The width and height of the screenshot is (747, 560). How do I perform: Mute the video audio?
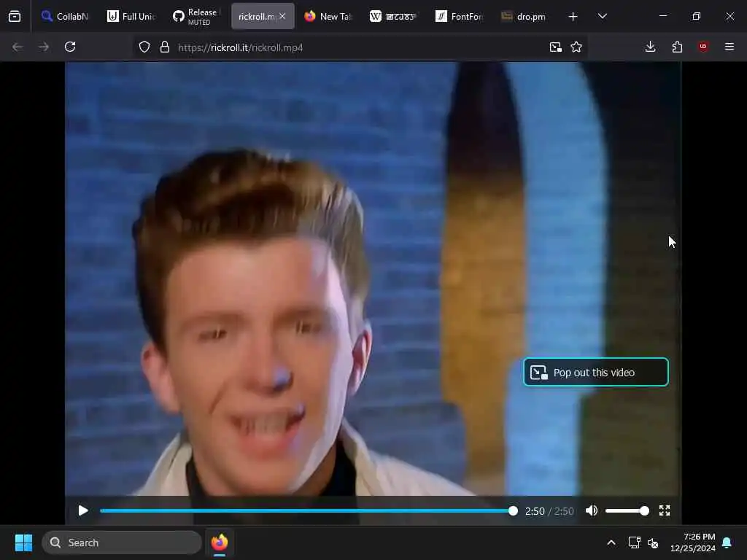591,511
